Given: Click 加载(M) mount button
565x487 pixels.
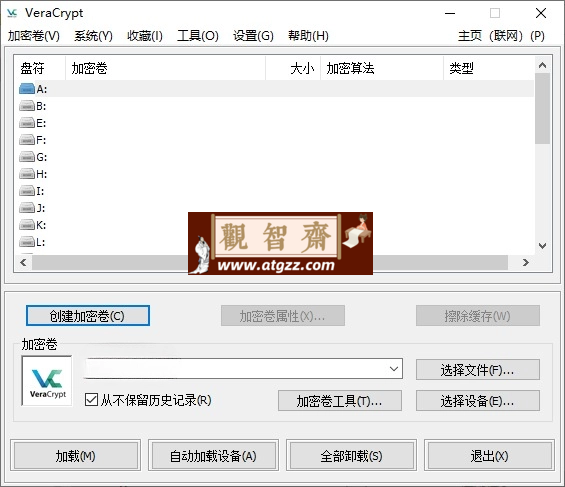Looking at the screenshot, I should 76,456.
